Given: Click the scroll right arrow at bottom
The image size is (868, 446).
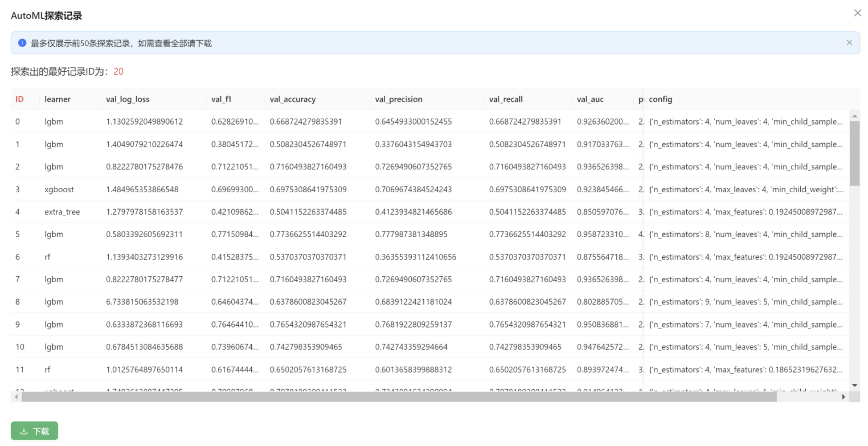Looking at the screenshot, I should pos(843,397).
